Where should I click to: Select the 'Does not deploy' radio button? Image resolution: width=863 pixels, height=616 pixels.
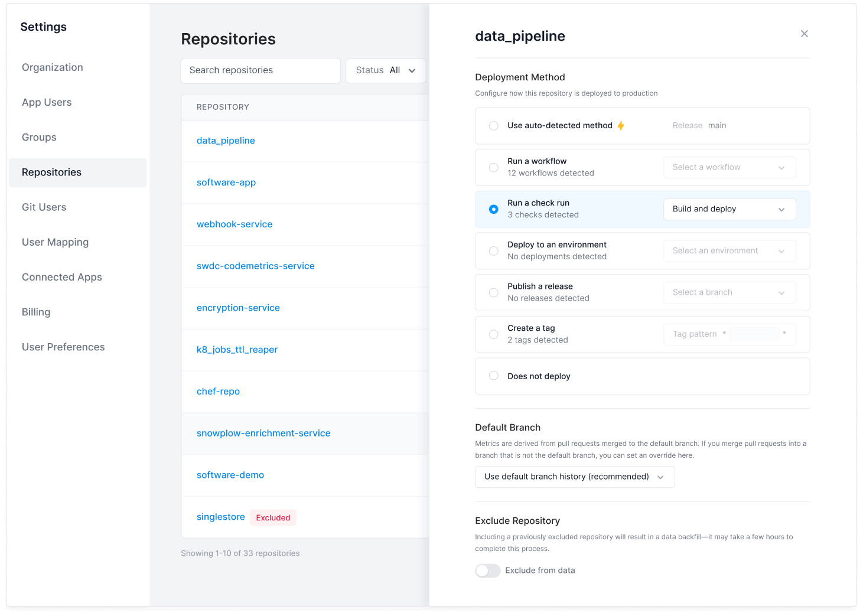click(x=494, y=376)
